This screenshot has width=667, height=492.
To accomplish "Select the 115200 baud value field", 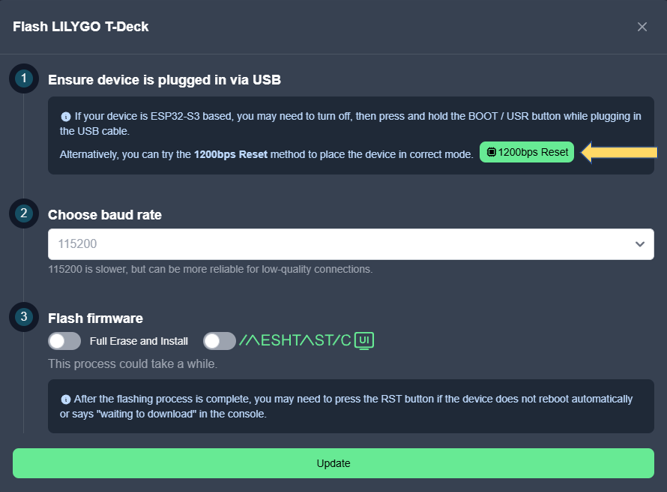I will [x=351, y=244].
